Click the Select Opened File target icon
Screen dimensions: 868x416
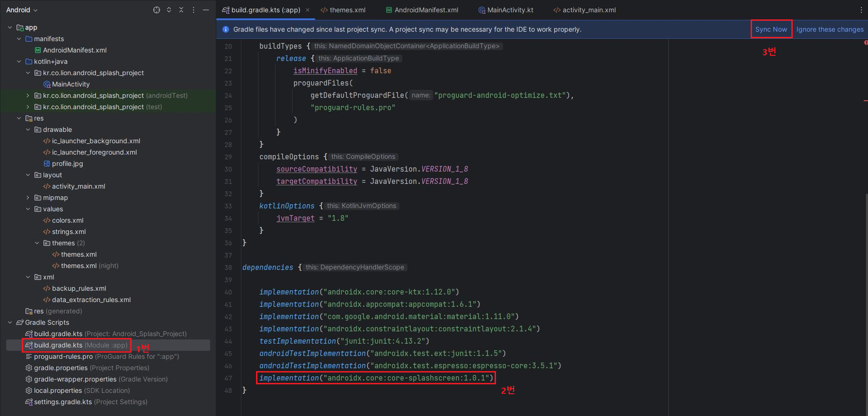(x=157, y=10)
